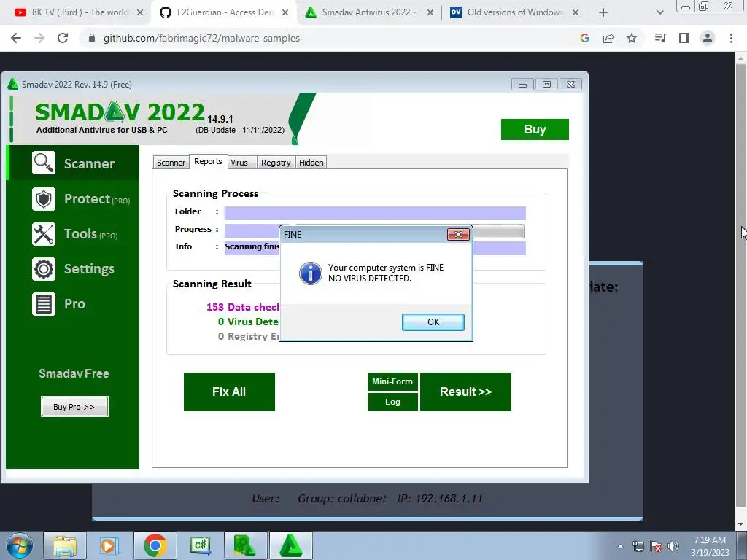Image resolution: width=747 pixels, height=560 pixels.
Task: Click the Google icon in address bar
Action: (x=585, y=38)
